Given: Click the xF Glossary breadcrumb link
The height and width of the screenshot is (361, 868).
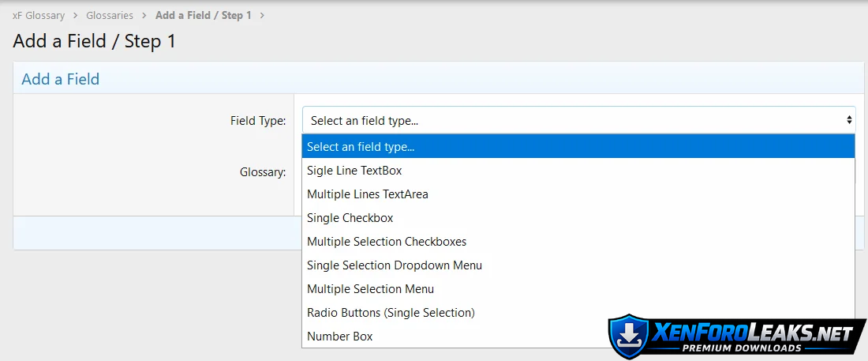Looking at the screenshot, I should pyautogui.click(x=39, y=16).
